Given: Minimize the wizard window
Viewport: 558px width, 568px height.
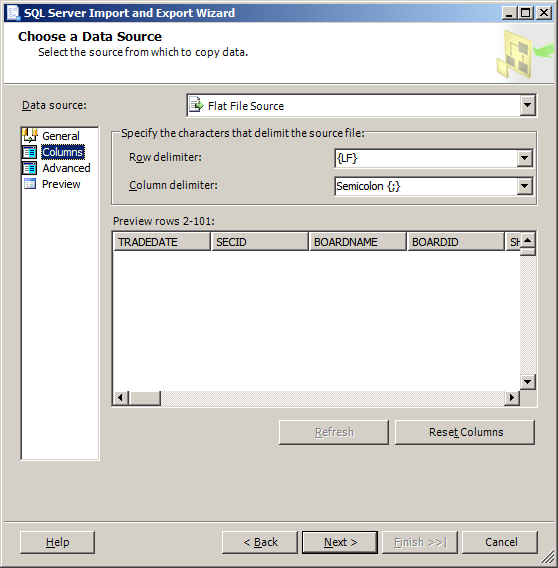Looking at the screenshot, I should pos(509,13).
